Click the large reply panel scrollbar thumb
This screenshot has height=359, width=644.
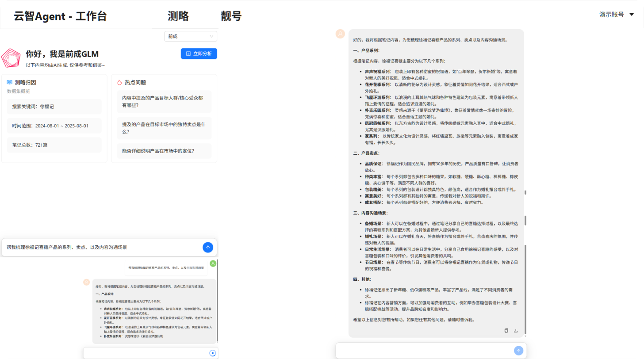point(525,290)
